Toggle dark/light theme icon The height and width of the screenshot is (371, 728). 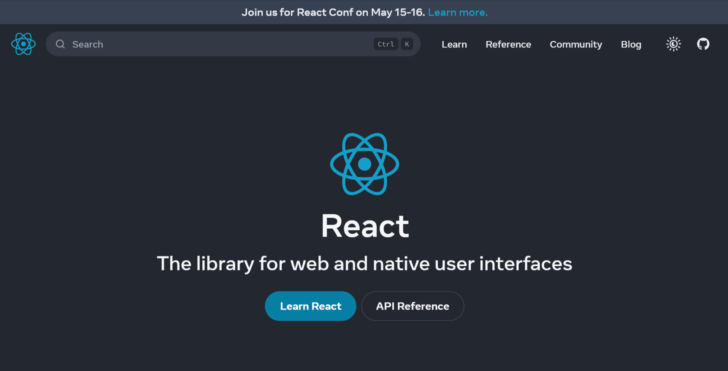(x=673, y=44)
